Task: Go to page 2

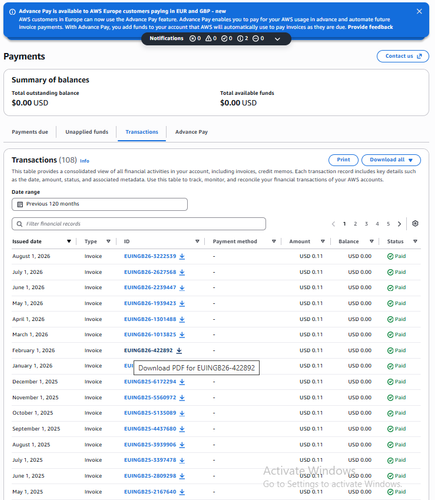Action: [355, 224]
